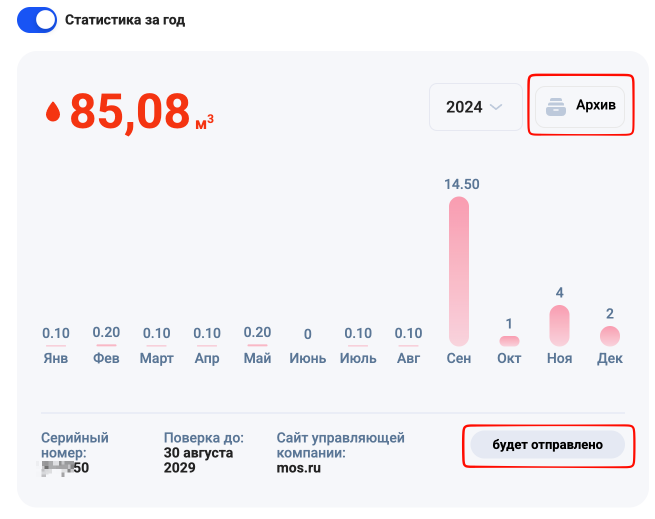
Task: Click the December bar with value 2
Action: pos(610,336)
